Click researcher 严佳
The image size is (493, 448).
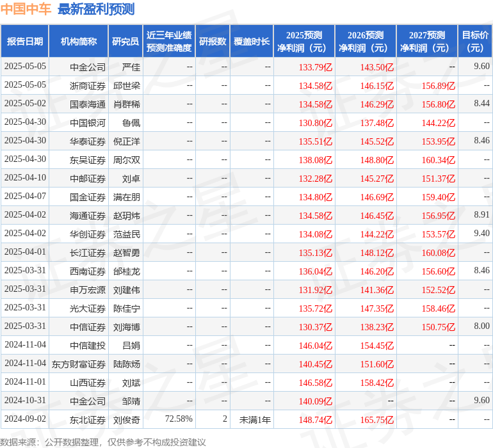131,67
